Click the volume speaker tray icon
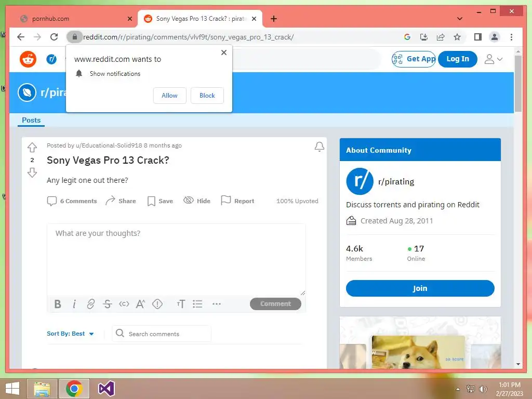The width and height of the screenshot is (532, 399). click(x=483, y=389)
